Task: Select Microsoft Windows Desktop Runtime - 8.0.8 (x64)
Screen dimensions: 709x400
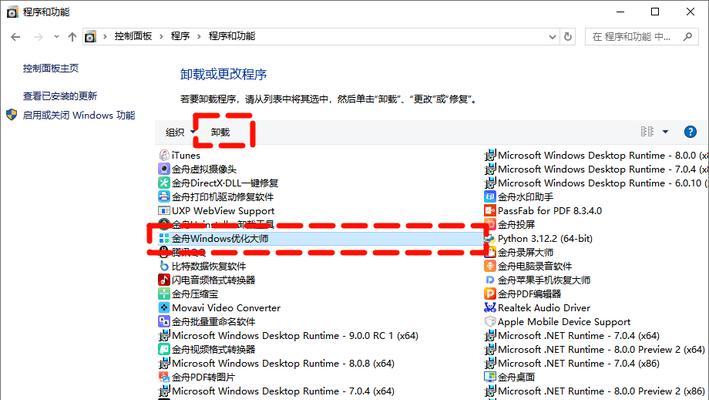Action: click(x=283, y=363)
